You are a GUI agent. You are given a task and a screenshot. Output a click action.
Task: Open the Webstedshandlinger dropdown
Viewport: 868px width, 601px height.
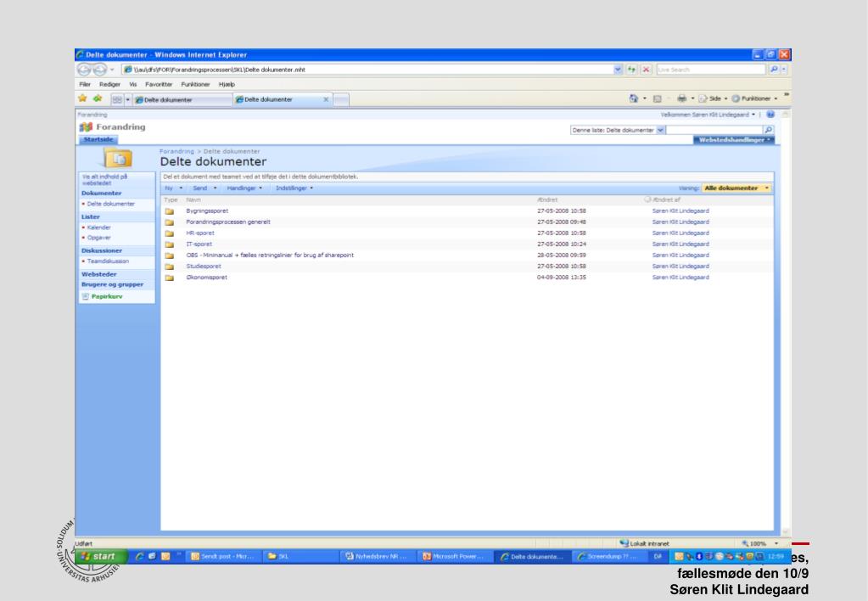point(734,140)
